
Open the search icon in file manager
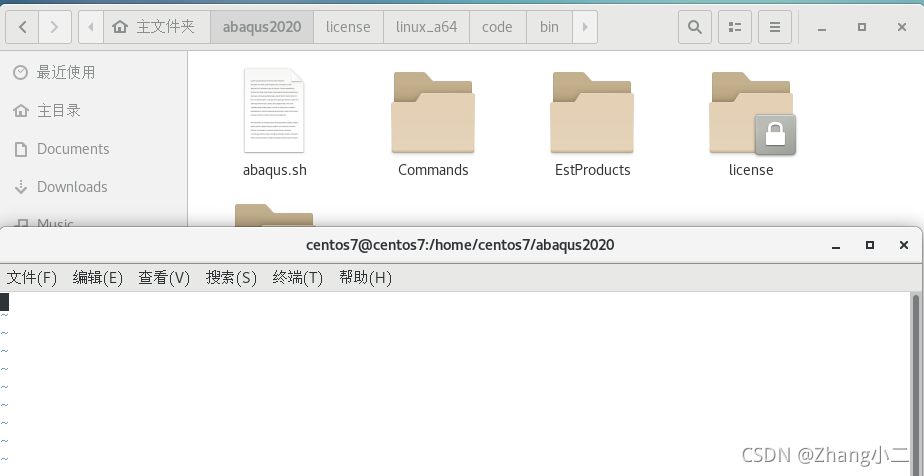tap(693, 27)
